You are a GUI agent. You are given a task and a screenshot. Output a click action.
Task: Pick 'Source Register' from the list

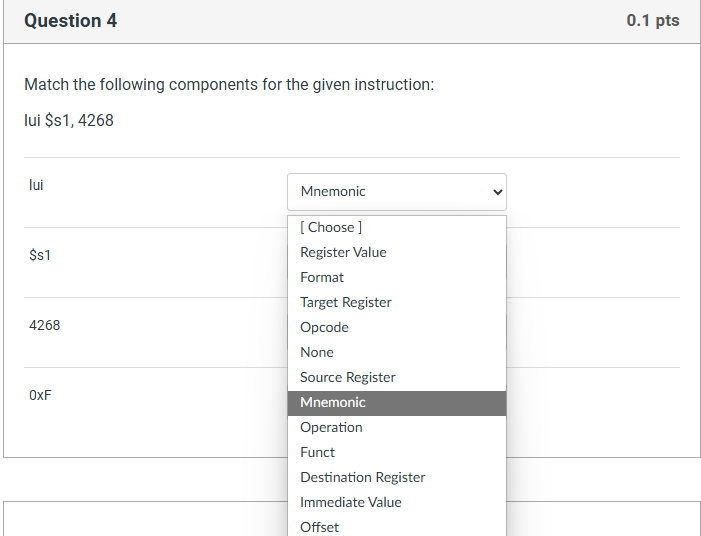397,378
